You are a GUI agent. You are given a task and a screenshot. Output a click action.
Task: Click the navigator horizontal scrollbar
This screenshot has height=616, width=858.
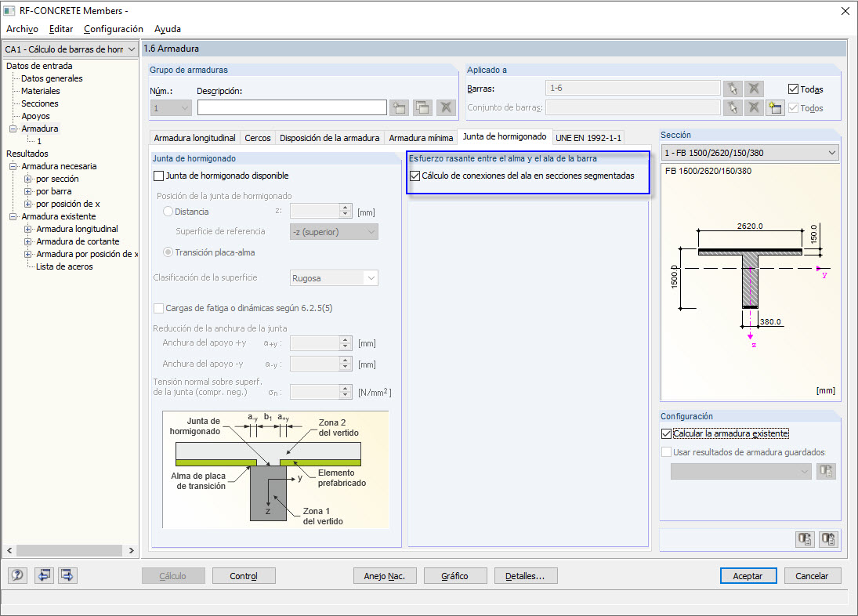click(70, 550)
